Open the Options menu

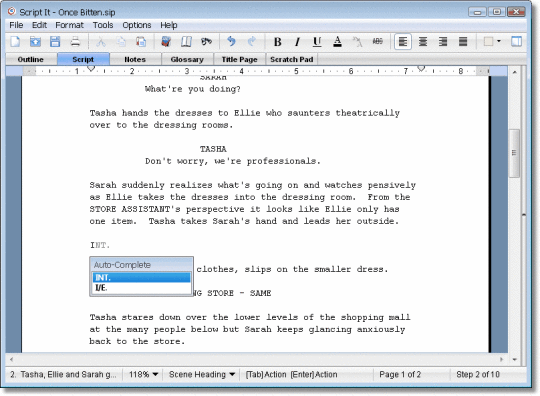tap(137, 25)
